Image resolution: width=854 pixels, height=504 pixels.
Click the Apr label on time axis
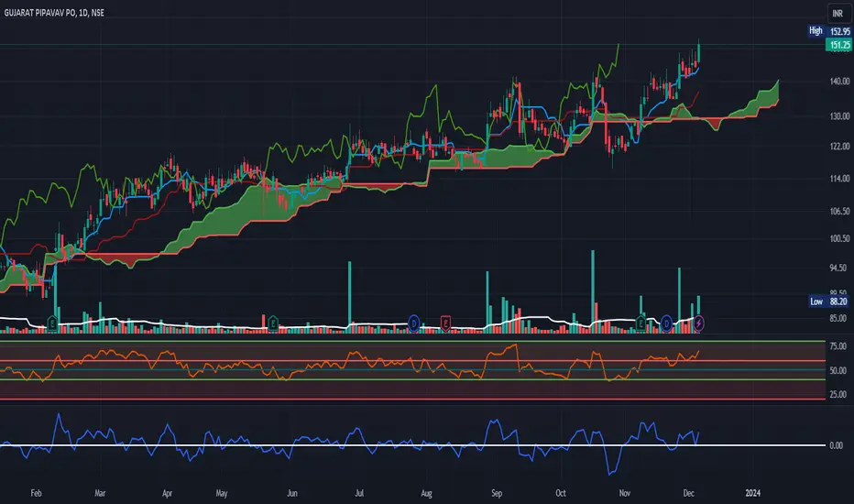tap(167, 493)
